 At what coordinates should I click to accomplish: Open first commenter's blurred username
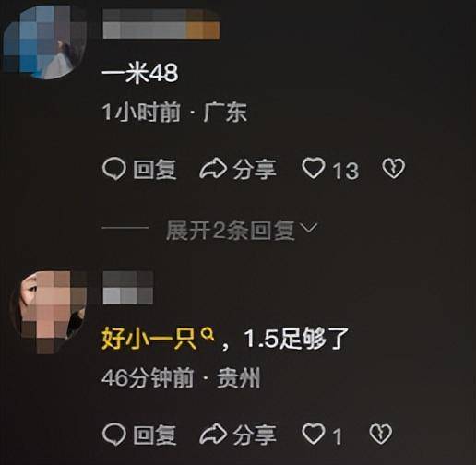(161, 24)
